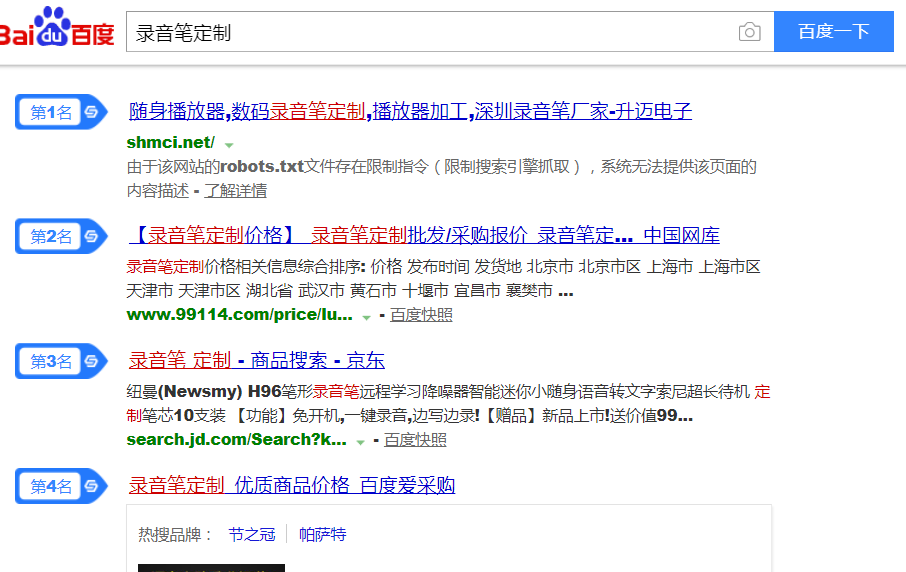Click the 第3名 rank badge
Screen dimensions: 906x572
click(61, 361)
